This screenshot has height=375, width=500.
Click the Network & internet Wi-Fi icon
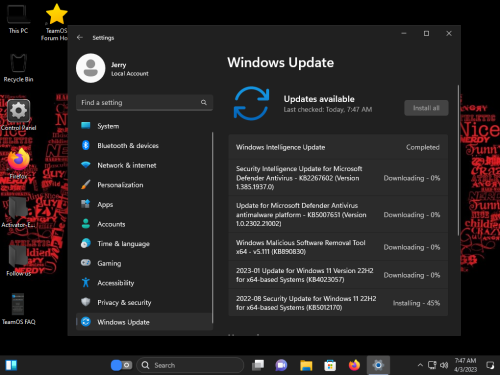[x=86, y=165]
